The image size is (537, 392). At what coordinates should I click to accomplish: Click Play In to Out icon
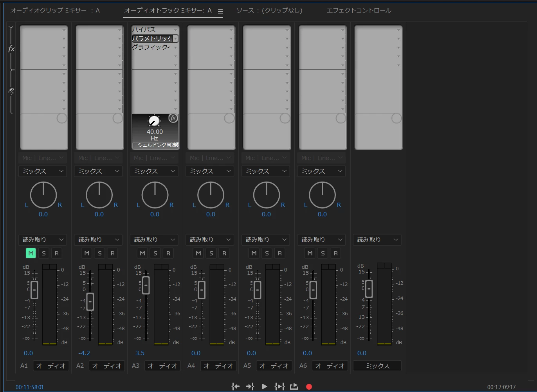pos(279,387)
